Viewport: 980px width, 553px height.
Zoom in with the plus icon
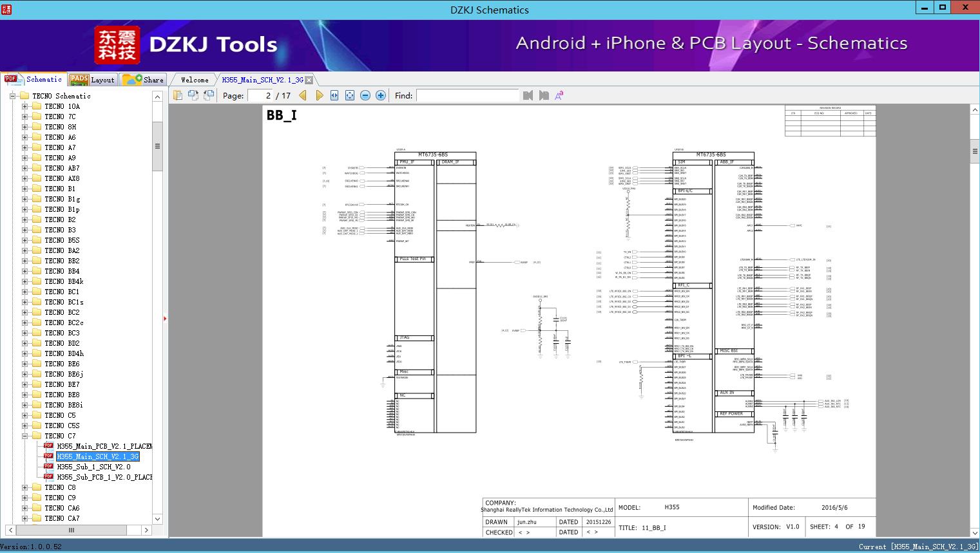(x=381, y=95)
